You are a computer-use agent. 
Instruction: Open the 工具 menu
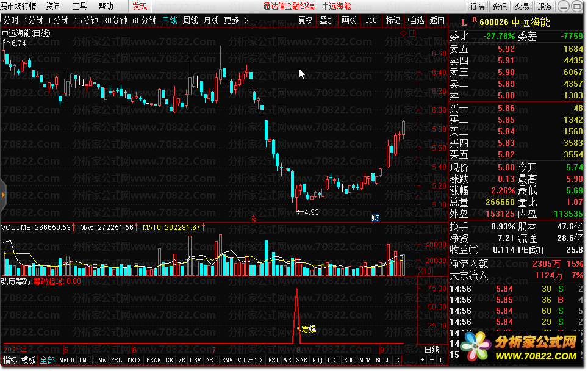coord(79,6)
